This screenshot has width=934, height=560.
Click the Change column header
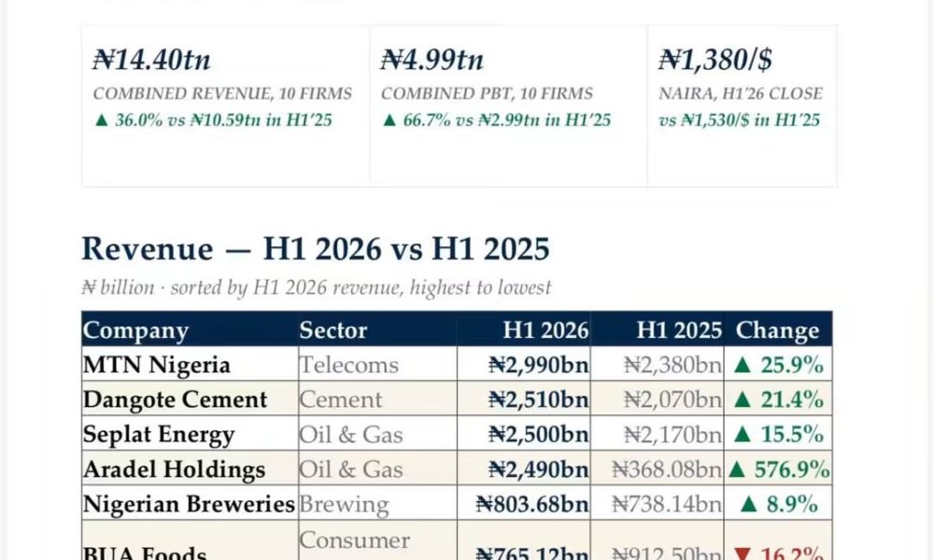pyautogui.click(x=777, y=330)
